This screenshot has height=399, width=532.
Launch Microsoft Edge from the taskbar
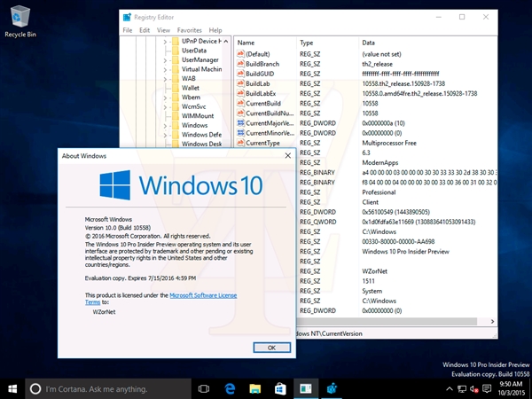[229, 388]
